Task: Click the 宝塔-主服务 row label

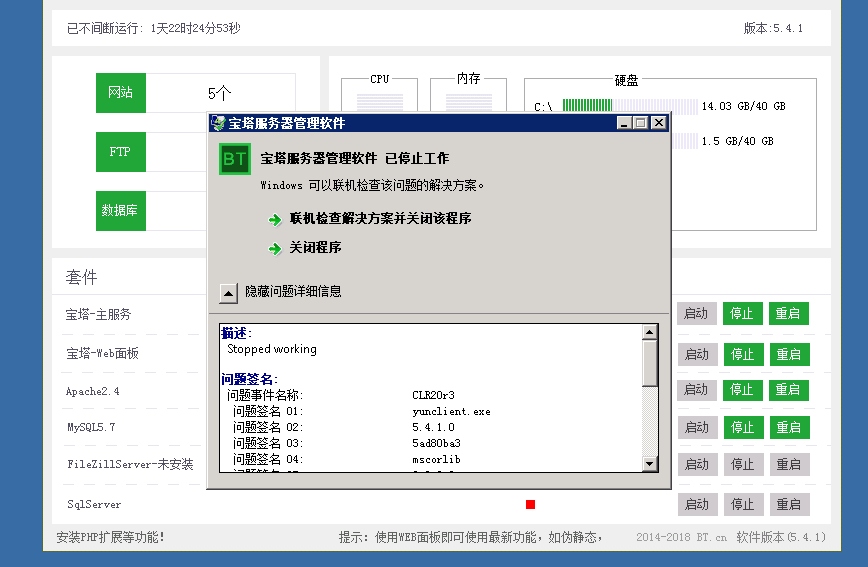Action: pyautogui.click(x=99, y=315)
